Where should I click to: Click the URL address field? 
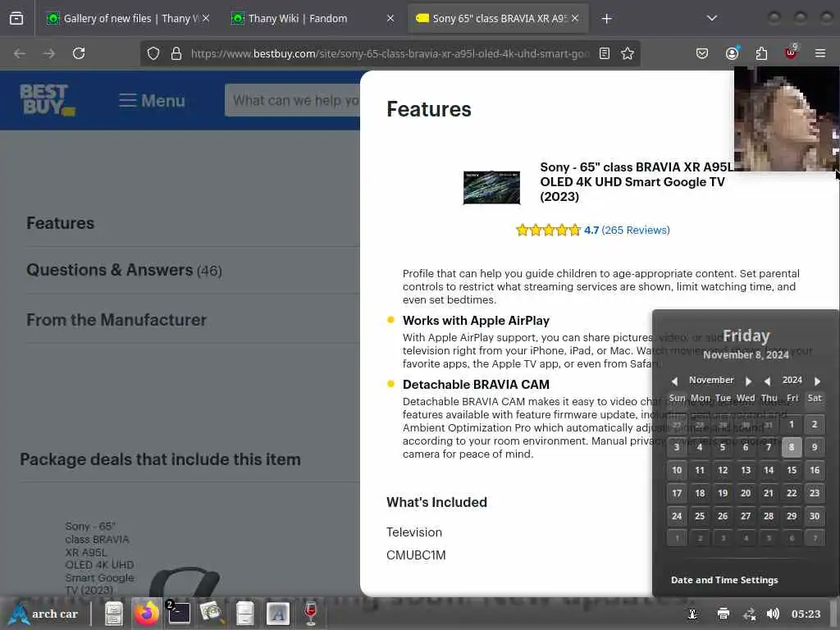(390, 53)
